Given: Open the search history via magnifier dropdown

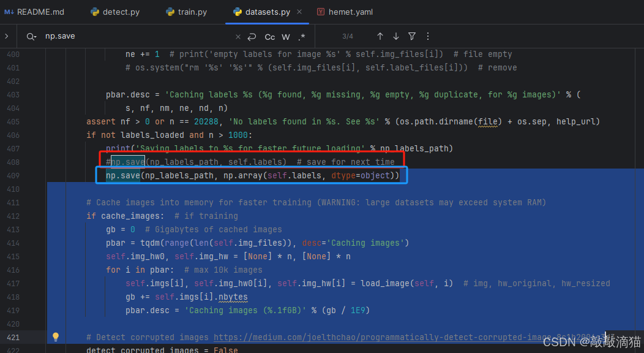Looking at the screenshot, I should 31,36.
